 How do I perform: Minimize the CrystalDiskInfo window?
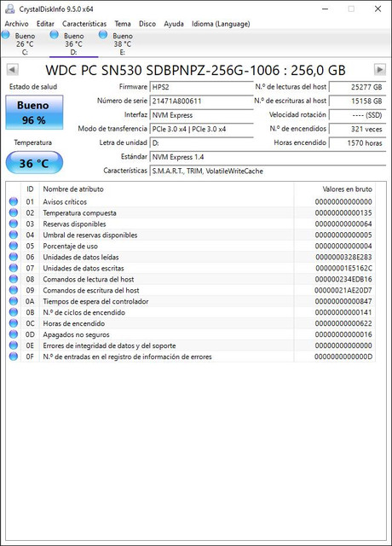click(x=326, y=9)
